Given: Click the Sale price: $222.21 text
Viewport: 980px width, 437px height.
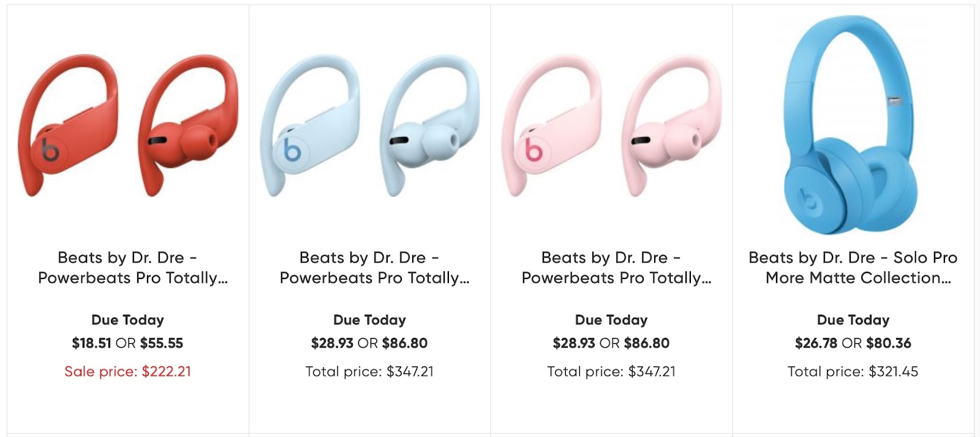Looking at the screenshot, I should pyautogui.click(x=128, y=372).
